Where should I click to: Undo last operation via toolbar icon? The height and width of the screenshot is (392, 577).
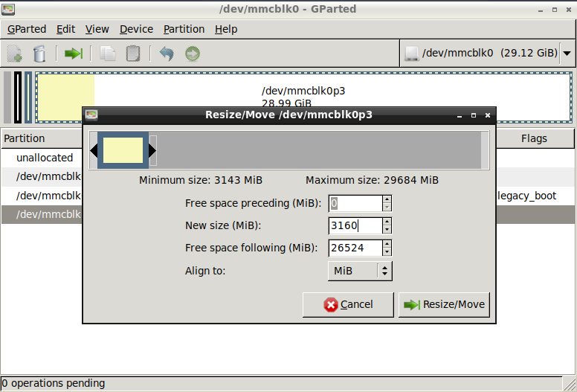(x=167, y=54)
